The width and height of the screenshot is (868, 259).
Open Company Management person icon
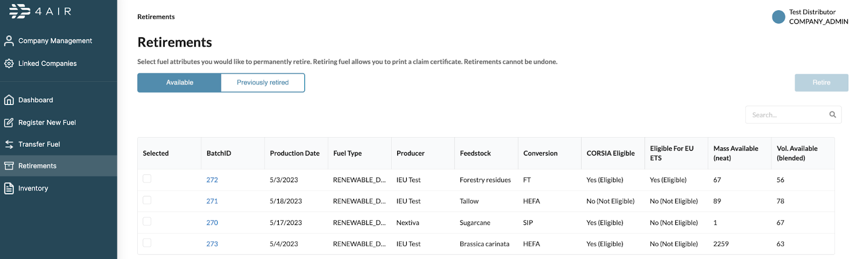click(9, 41)
